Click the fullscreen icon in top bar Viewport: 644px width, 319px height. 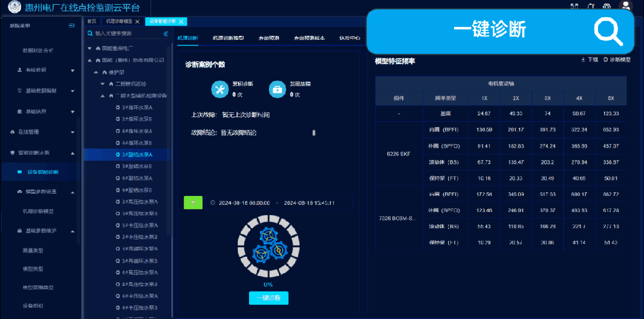575,7
